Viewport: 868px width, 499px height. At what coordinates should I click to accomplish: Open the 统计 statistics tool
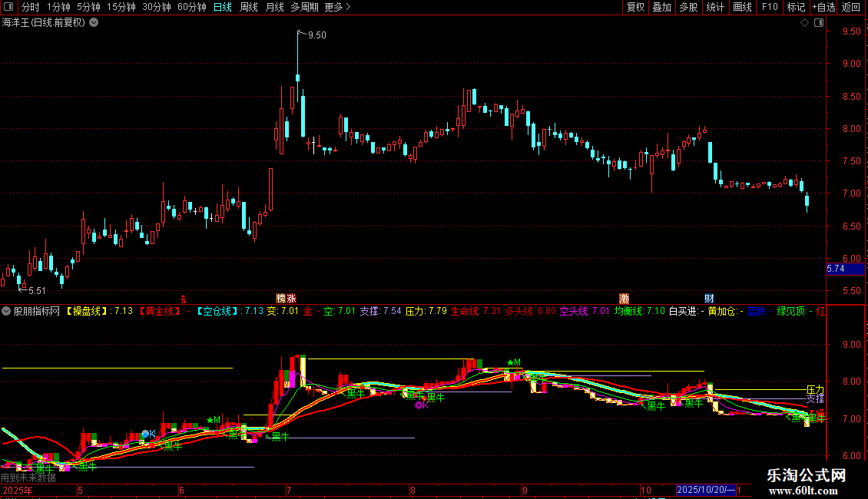(x=715, y=7)
